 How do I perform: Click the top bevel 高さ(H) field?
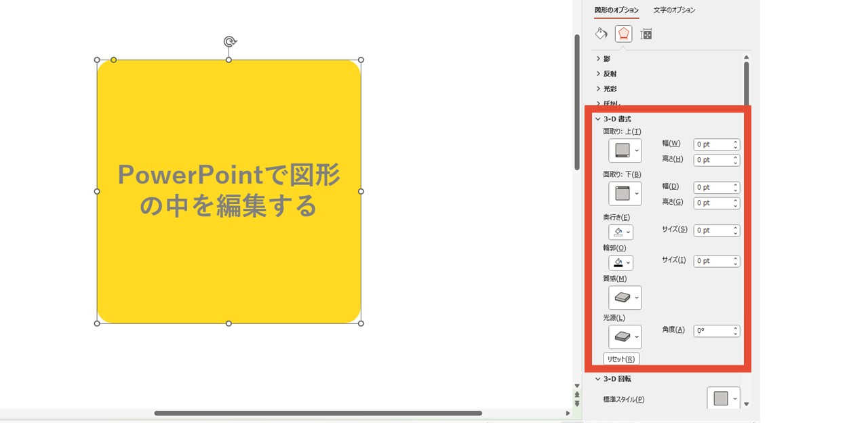(713, 160)
